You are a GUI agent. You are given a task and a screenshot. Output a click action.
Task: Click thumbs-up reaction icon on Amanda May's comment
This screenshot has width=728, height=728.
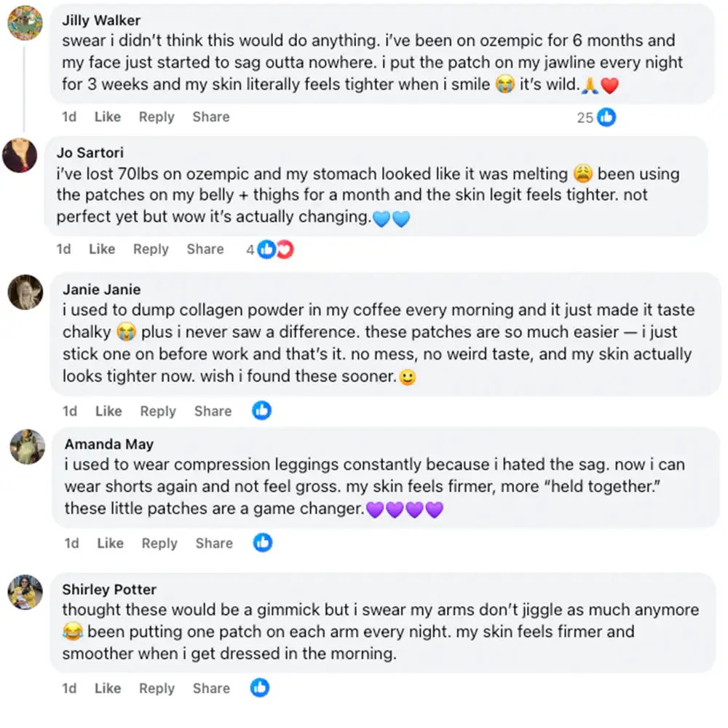pos(263,542)
